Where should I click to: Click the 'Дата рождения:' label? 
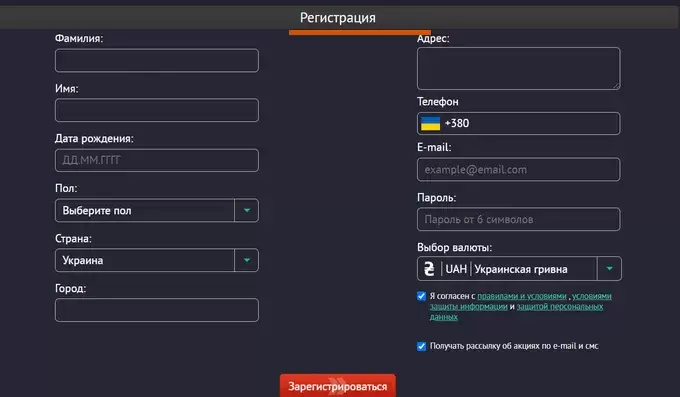tap(94, 139)
